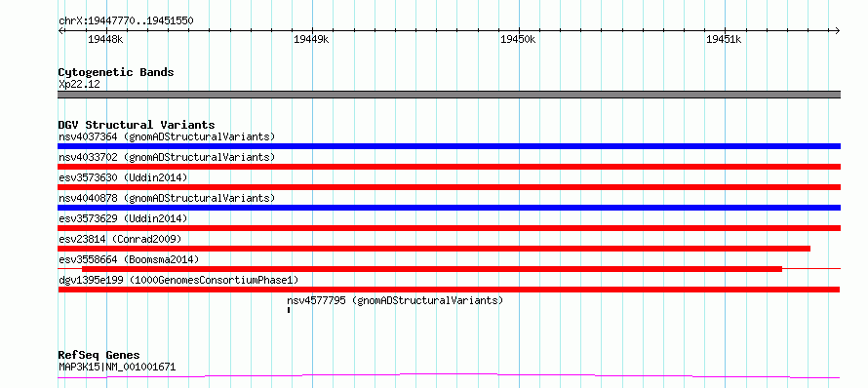Open the Cytogenetic Bands track heading
The height and width of the screenshot is (388, 868).
(x=116, y=72)
